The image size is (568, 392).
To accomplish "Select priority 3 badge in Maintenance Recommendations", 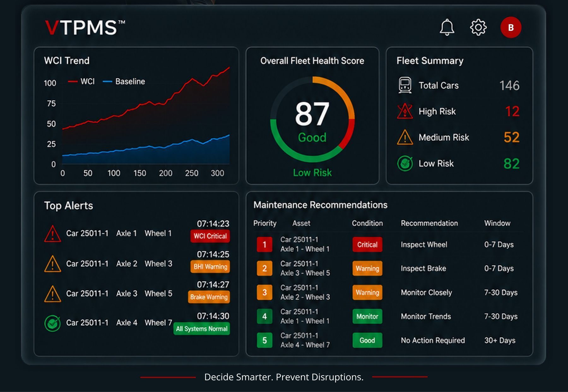I will [264, 293].
